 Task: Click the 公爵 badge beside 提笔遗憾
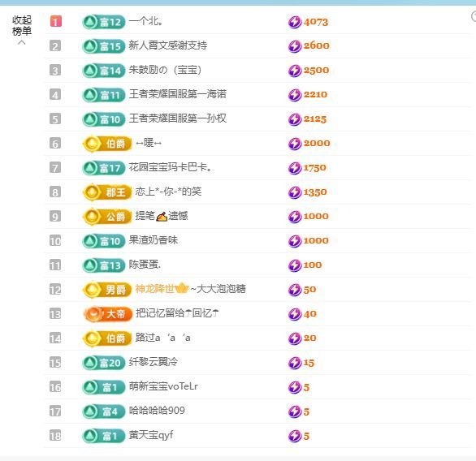click(x=107, y=216)
